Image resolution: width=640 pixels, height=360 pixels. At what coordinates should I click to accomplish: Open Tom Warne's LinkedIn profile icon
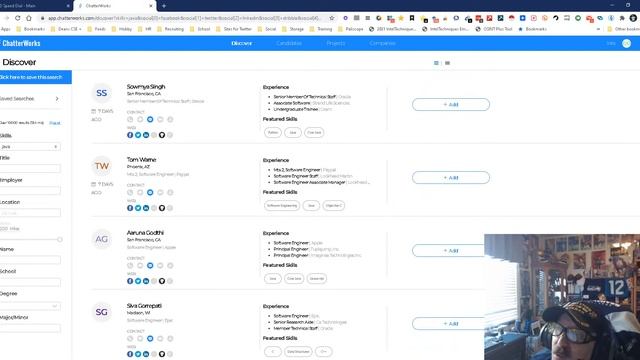(x=146, y=208)
